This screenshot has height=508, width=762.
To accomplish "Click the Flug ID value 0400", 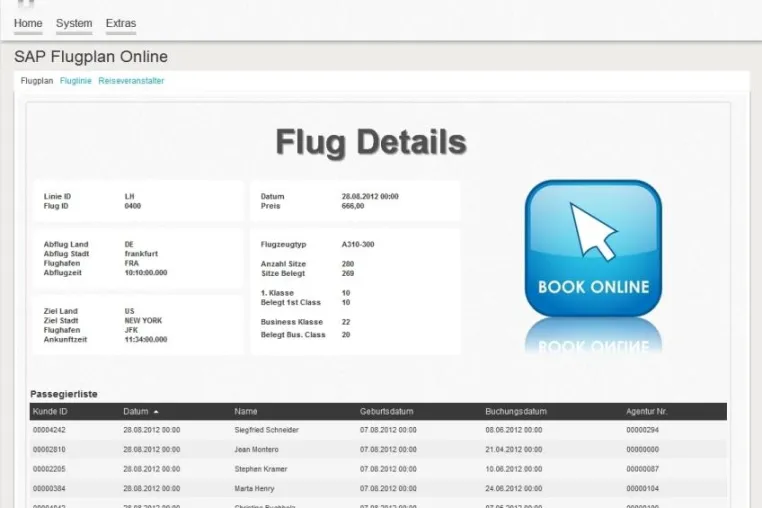I will coord(133,206).
